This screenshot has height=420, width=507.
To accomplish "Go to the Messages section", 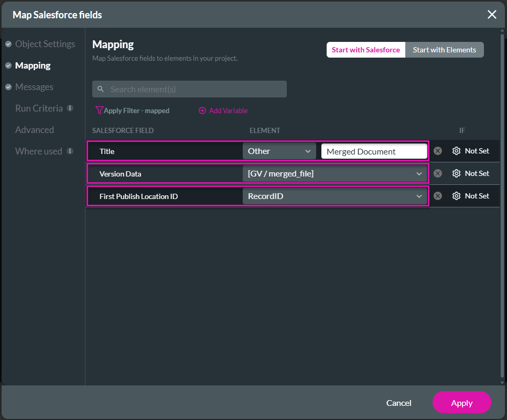I will click(34, 87).
